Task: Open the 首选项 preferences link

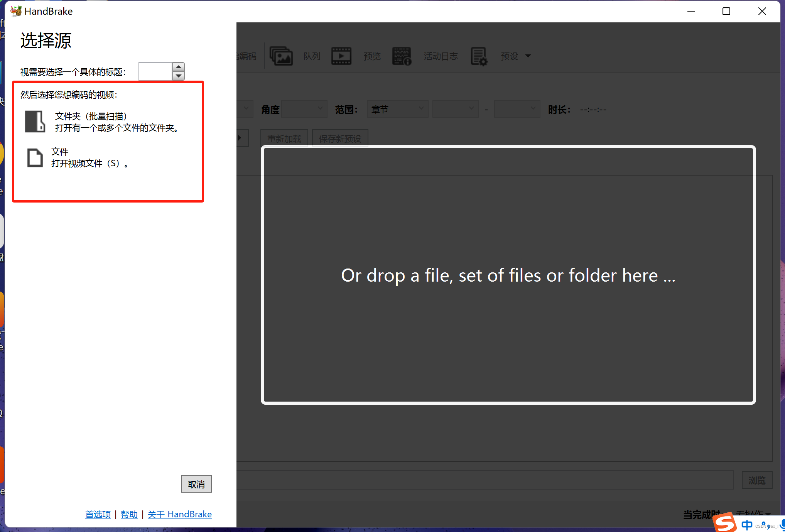Action: [98, 514]
